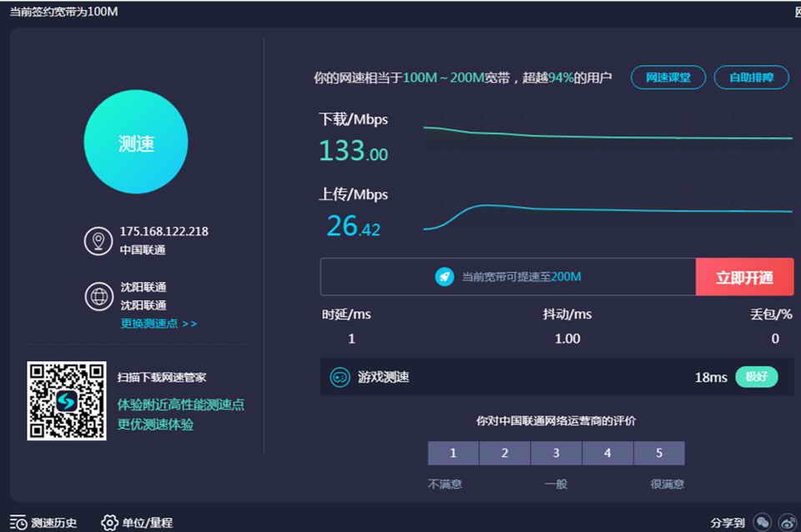Click the 很满意 scale label

tap(667, 484)
